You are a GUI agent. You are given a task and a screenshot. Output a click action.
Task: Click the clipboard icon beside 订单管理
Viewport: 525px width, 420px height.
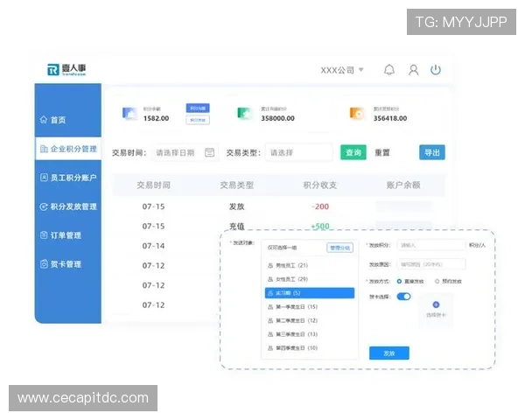(44, 235)
